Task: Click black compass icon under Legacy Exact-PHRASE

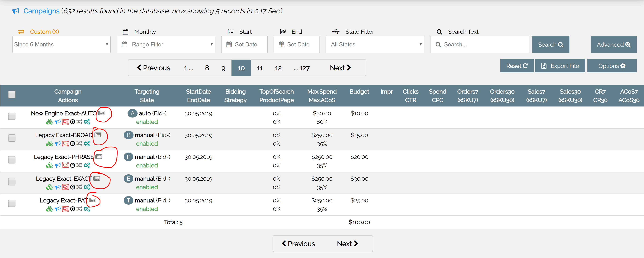Action: tap(73, 165)
